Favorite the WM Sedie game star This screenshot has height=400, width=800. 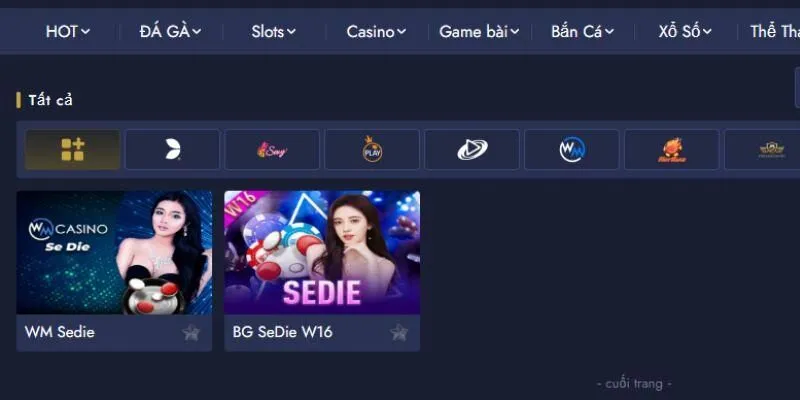point(191,333)
